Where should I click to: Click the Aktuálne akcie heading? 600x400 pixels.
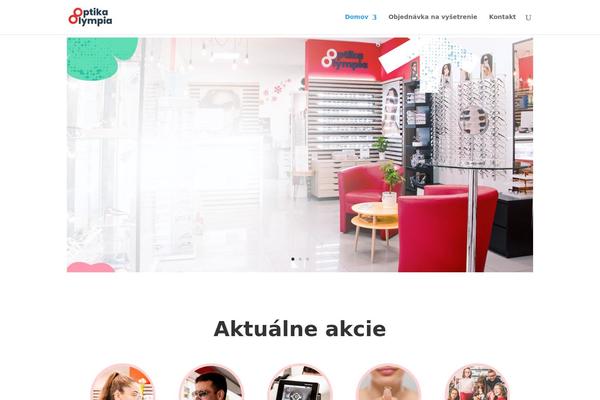[300, 329]
